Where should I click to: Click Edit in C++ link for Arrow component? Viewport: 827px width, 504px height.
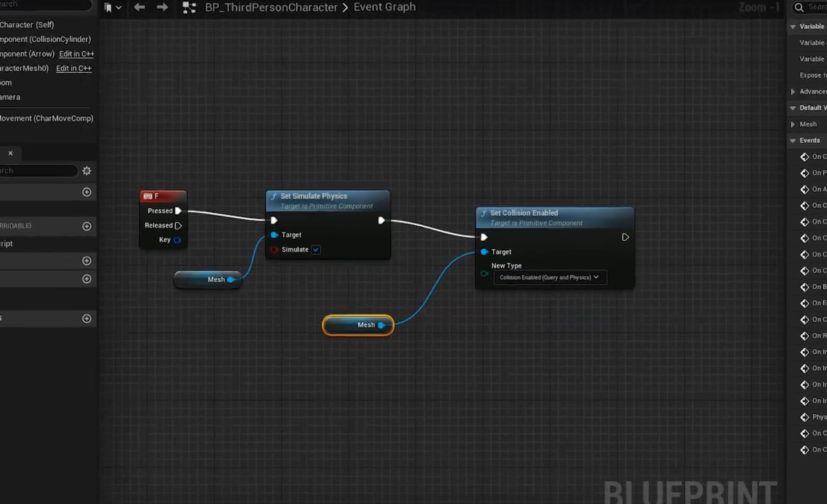click(x=76, y=54)
